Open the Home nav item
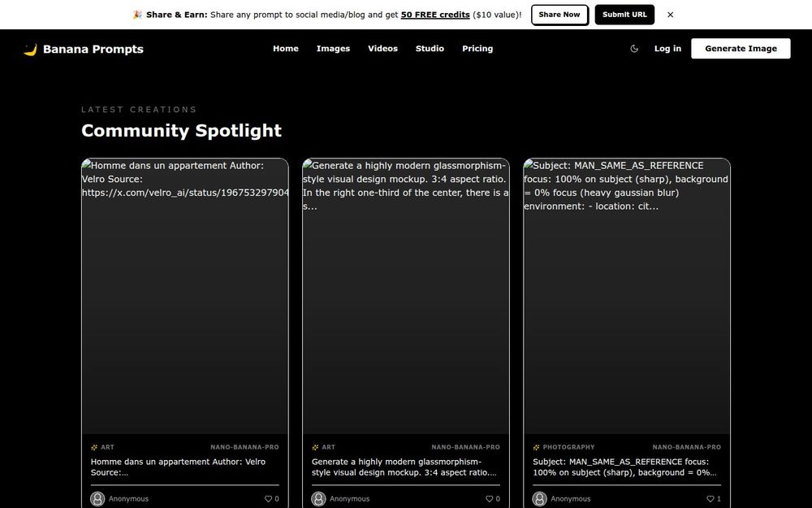The image size is (812, 508). tap(286, 49)
